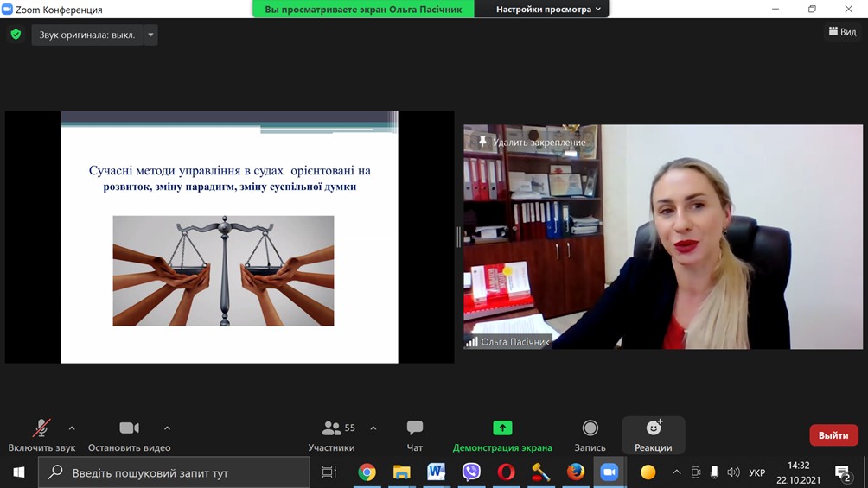Viewport: 868px width, 488px height.
Task: Launch Microsoft Word from taskbar
Action: click(437, 472)
